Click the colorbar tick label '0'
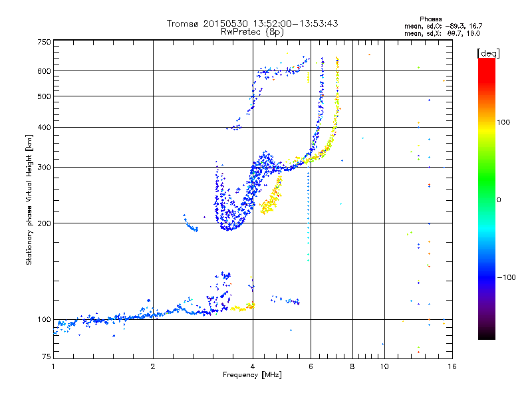The height and width of the screenshot is (399, 532). click(499, 200)
